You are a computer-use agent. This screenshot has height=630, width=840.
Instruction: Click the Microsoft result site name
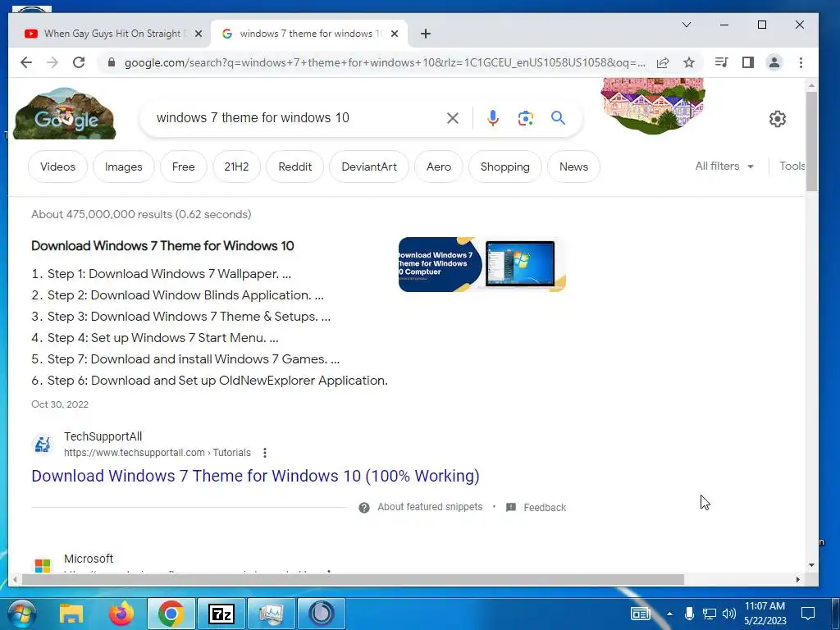pos(89,559)
